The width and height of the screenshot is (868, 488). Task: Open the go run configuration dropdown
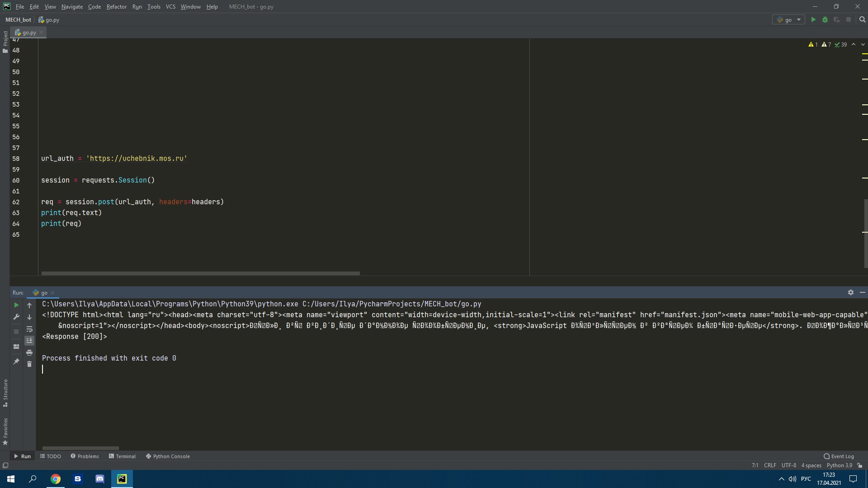(x=788, y=20)
